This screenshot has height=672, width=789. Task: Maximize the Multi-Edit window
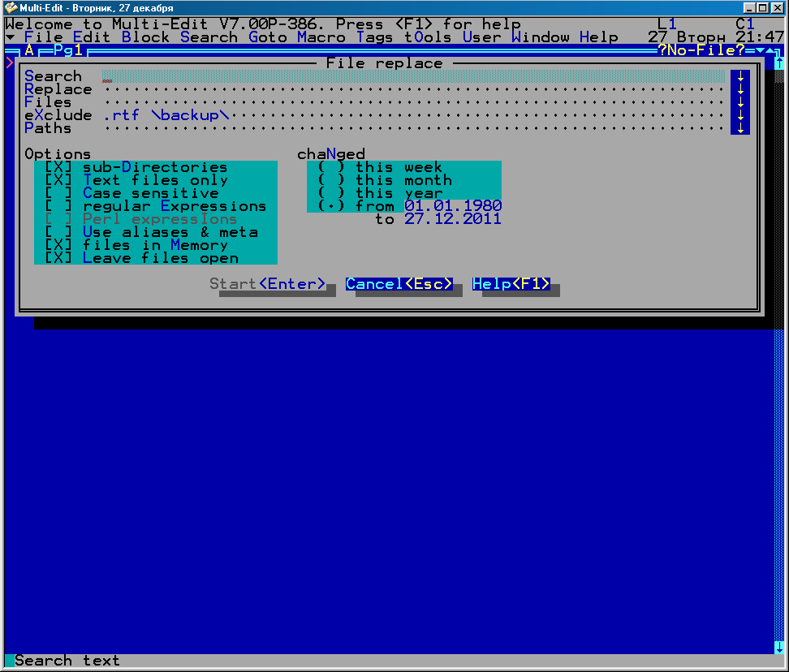pyautogui.click(x=763, y=7)
